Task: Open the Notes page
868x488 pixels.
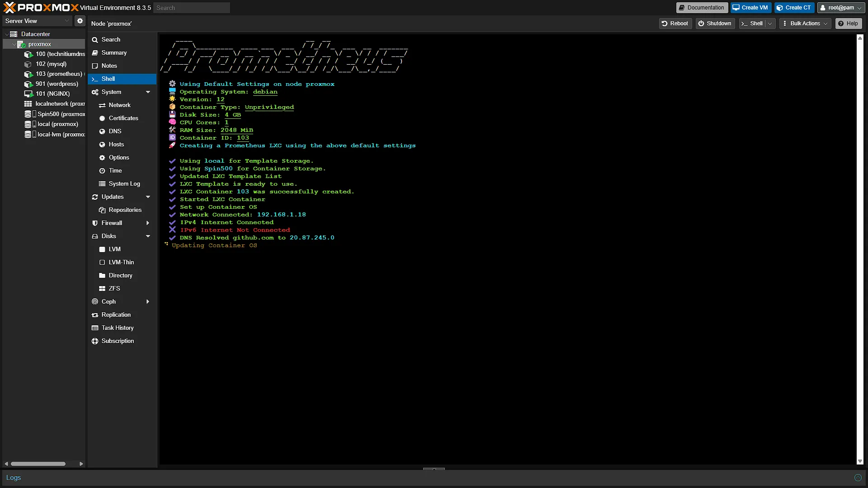Action: tap(122, 66)
